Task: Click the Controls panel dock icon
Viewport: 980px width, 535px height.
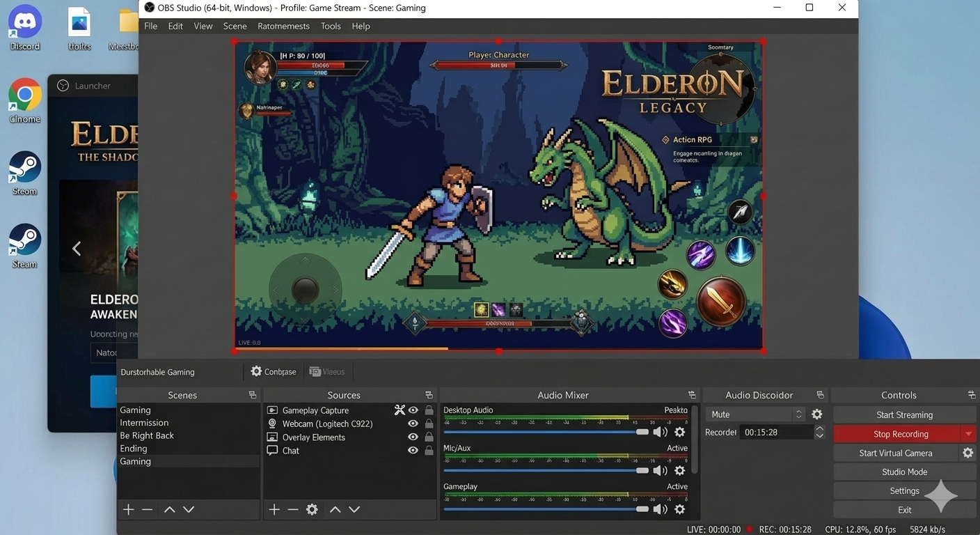Action: pos(972,395)
